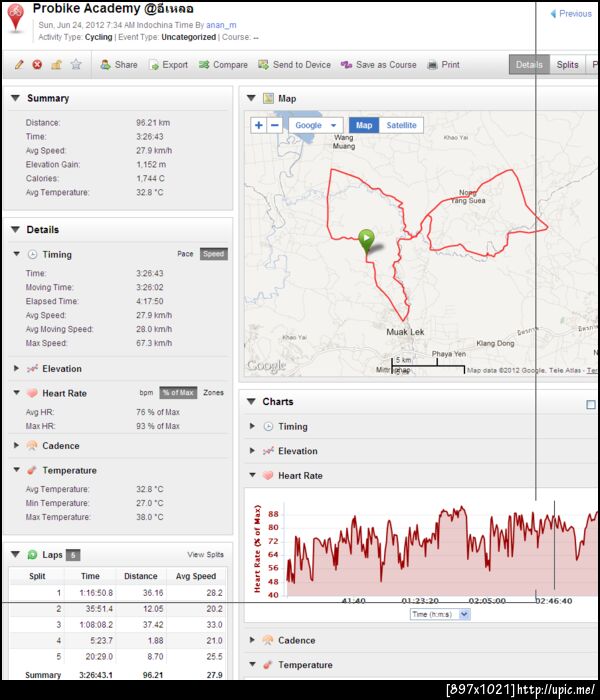Click the Compare toolbar item
This screenshot has width=600, height=700.
pyautogui.click(x=223, y=65)
